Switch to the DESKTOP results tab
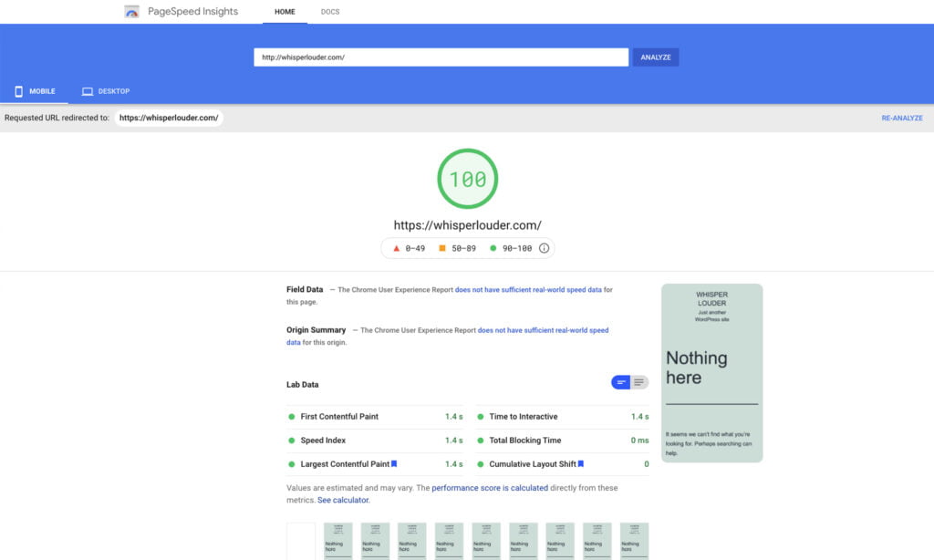The height and width of the screenshot is (560, 934). point(106,91)
